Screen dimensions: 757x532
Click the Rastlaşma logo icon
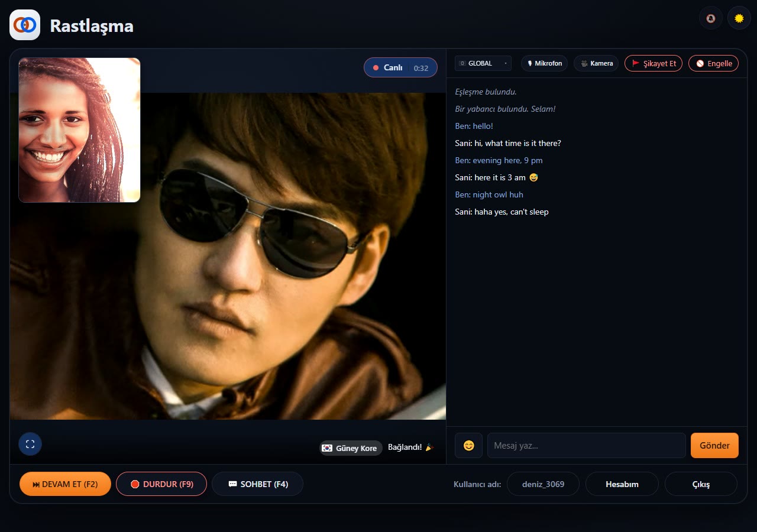click(25, 25)
